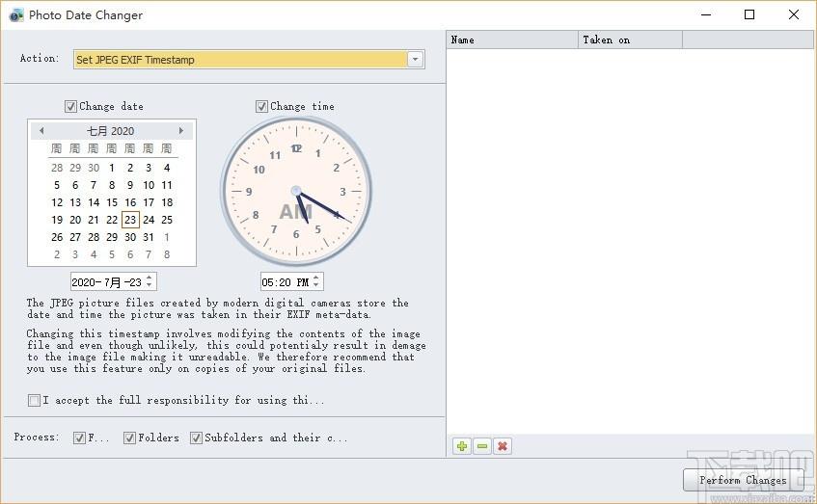The image size is (817, 504).
Task: Select day 10 in calendar
Action: (149, 185)
